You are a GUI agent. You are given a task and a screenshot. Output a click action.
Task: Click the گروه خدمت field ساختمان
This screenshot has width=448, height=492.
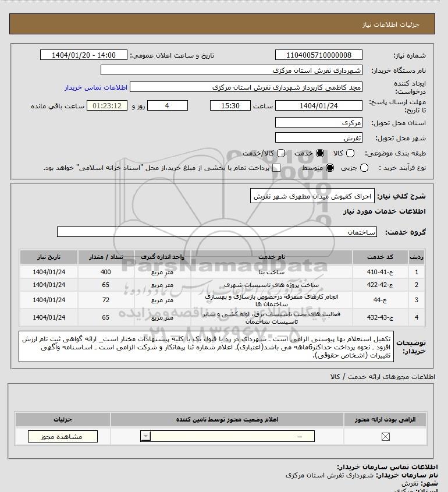[217, 232]
